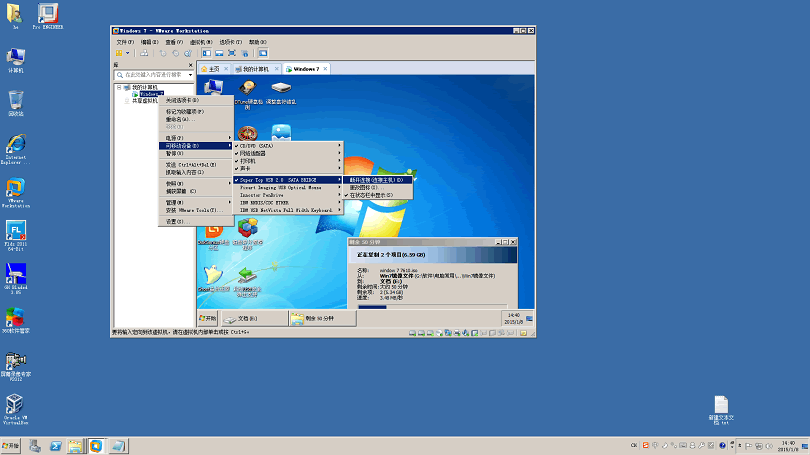Click the home icon on 主页 tab
810x455 pixels.
(x=204, y=69)
